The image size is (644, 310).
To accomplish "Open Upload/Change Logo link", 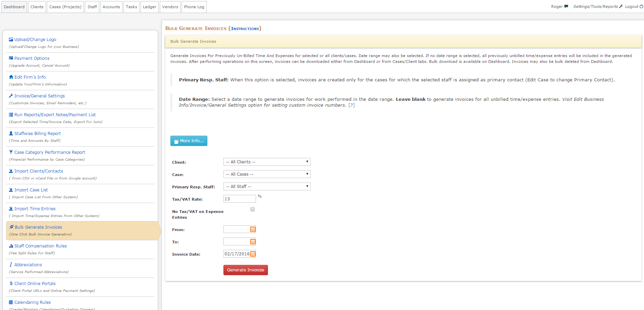I will (x=35, y=40).
